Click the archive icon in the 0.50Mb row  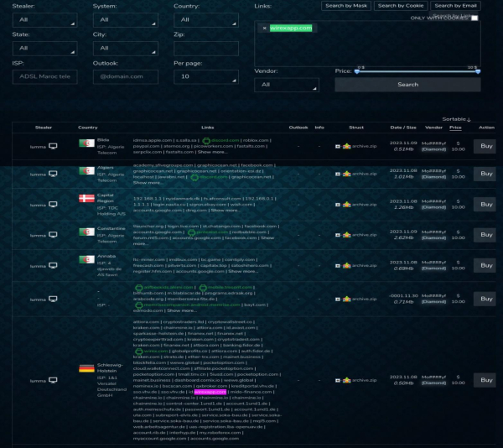tap(347, 380)
